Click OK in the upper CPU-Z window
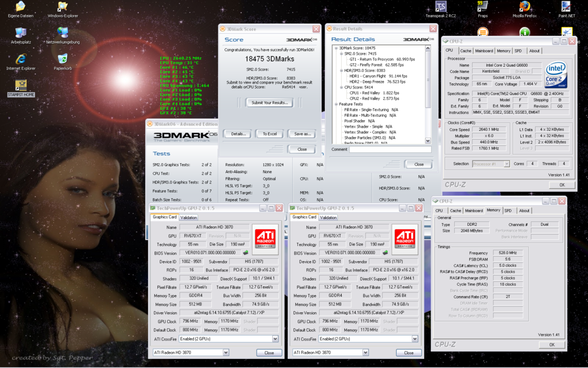Image resolution: width=588 pixels, height=368 pixels. [562, 185]
